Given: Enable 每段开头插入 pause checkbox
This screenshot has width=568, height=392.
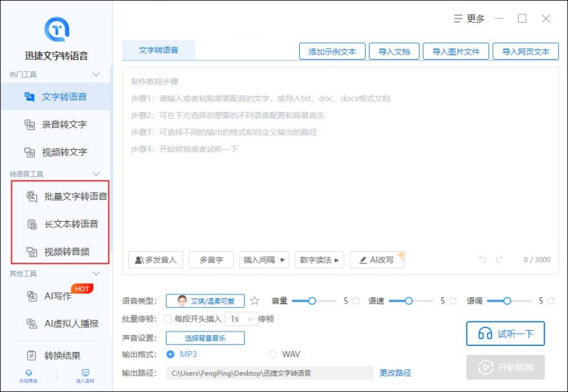Looking at the screenshot, I should point(167,319).
